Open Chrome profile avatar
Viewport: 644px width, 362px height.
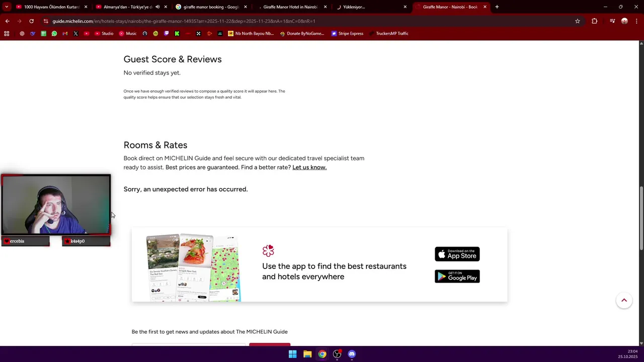point(624,21)
